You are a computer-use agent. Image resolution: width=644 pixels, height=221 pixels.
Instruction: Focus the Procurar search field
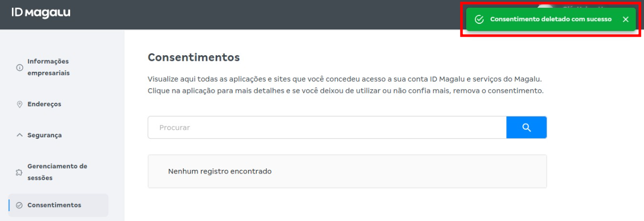click(x=327, y=128)
